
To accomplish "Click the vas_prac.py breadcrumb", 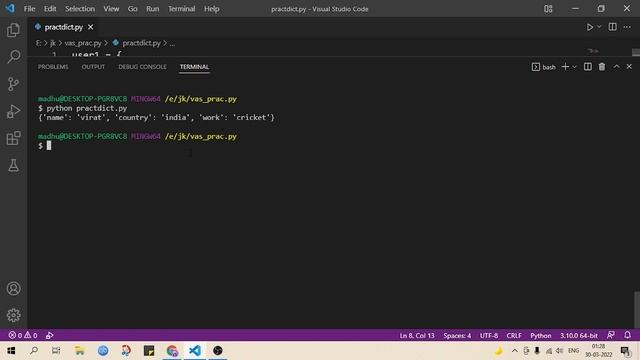I will (x=83, y=43).
